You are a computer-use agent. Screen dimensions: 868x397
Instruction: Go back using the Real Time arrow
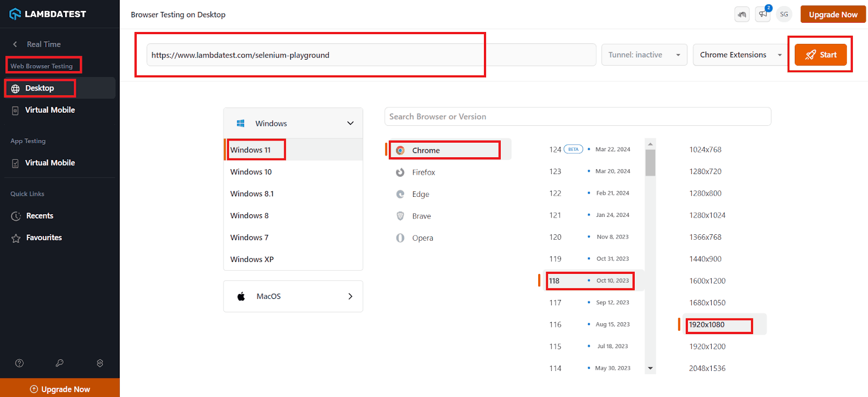tap(15, 44)
